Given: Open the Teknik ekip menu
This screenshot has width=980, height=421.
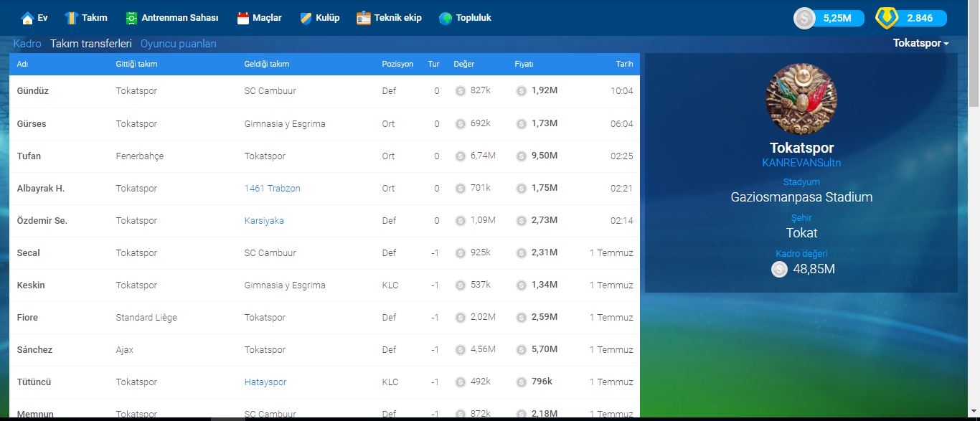Looking at the screenshot, I should click(389, 18).
